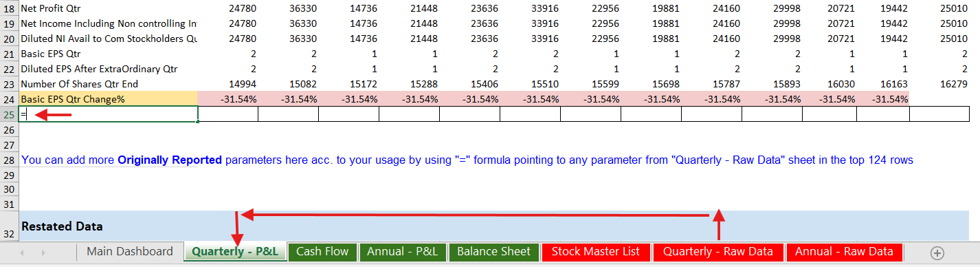Select row header 25
The width and height of the screenshot is (980, 267).
(x=10, y=114)
